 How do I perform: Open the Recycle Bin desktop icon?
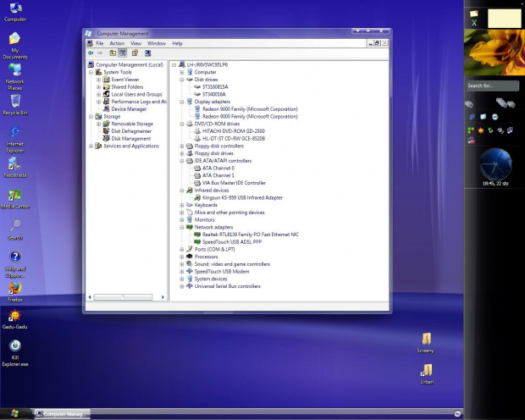(15, 105)
